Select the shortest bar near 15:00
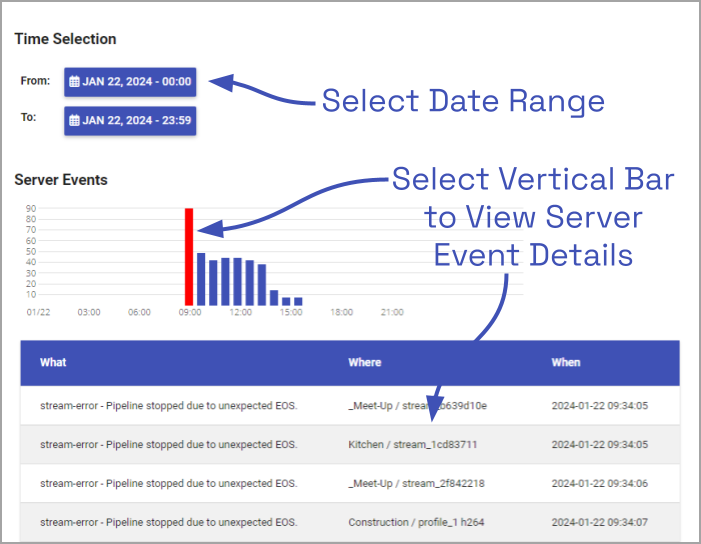This screenshot has height=544, width=701. point(298,301)
